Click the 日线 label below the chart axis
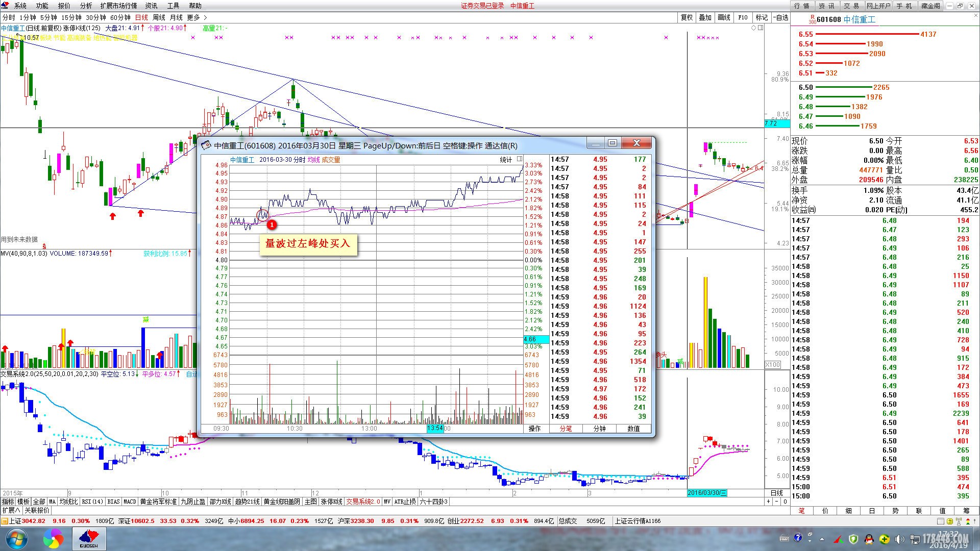The height and width of the screenshot is (551, 980). [777, 493]
